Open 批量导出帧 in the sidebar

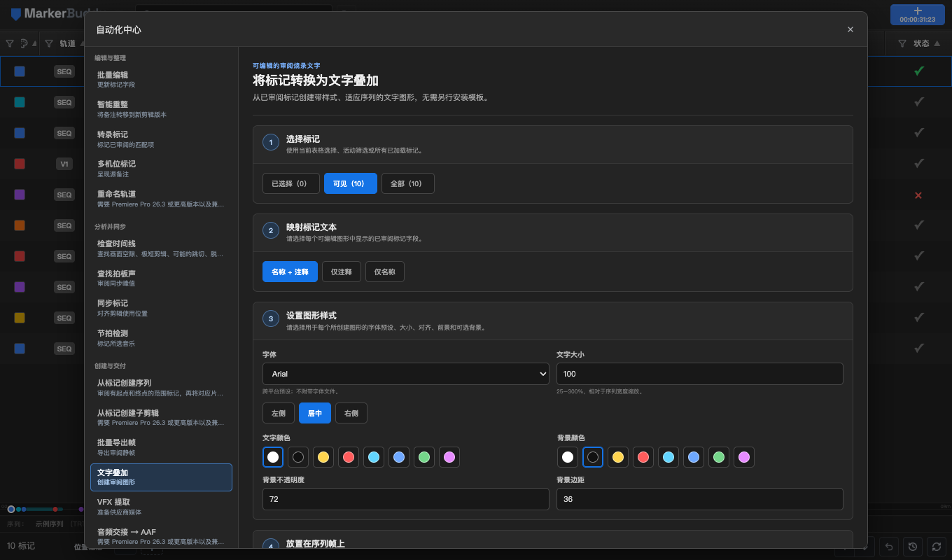[x=161, y=447]
